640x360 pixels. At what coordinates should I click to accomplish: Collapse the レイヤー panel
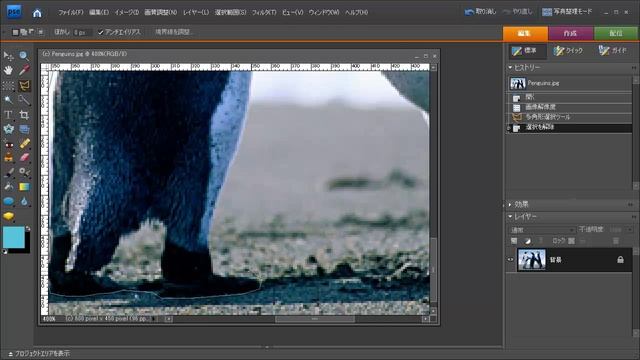click(510, 216)
